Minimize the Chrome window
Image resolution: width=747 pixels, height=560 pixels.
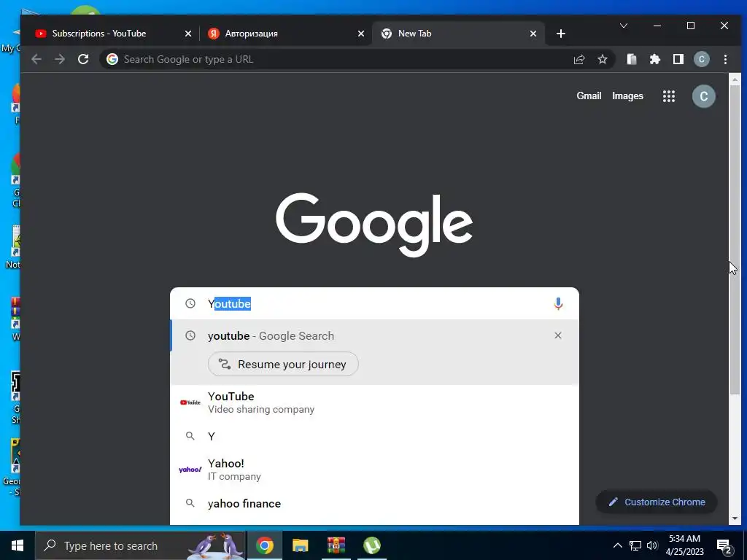coord(657,26)
